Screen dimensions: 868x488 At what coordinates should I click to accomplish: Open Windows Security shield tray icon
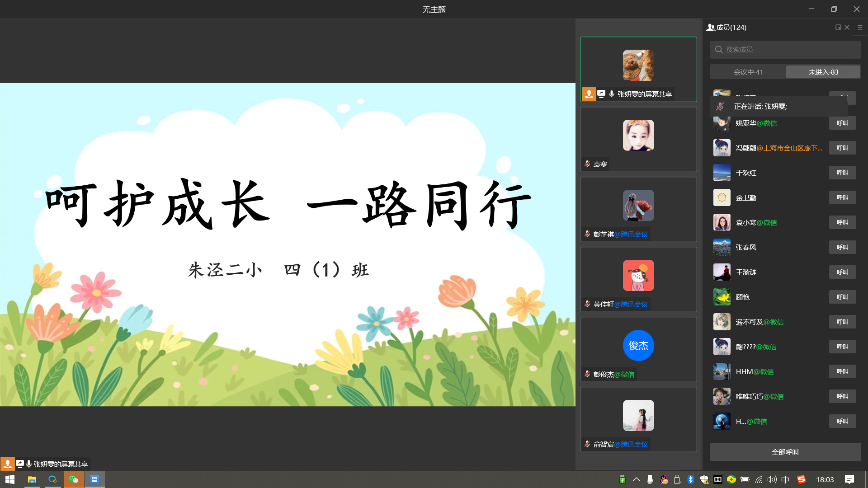704,479
